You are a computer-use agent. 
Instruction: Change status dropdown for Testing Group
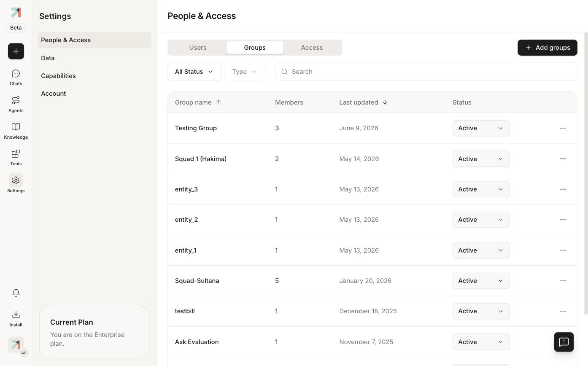tap(481, 128)
